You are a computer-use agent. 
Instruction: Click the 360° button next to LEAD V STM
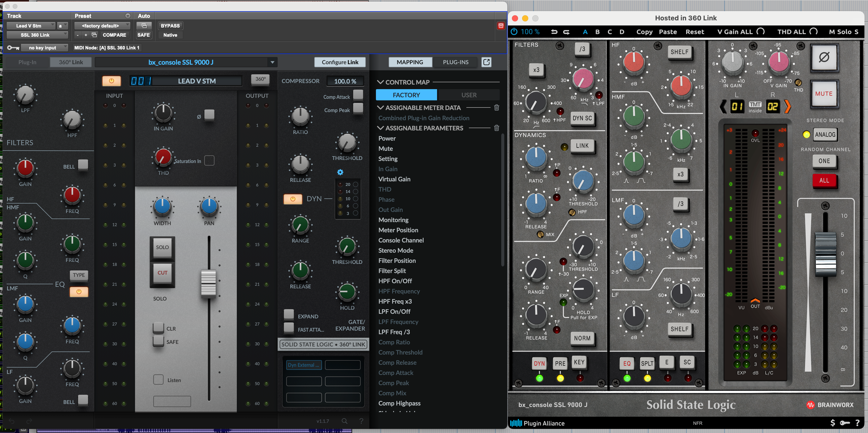click(x=260, y=79)
